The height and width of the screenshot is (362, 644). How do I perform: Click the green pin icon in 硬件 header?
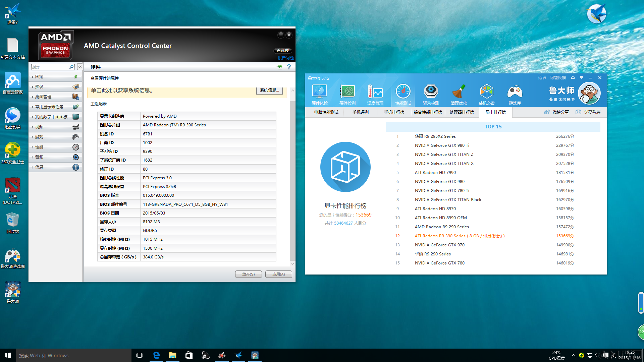point(279,67)
